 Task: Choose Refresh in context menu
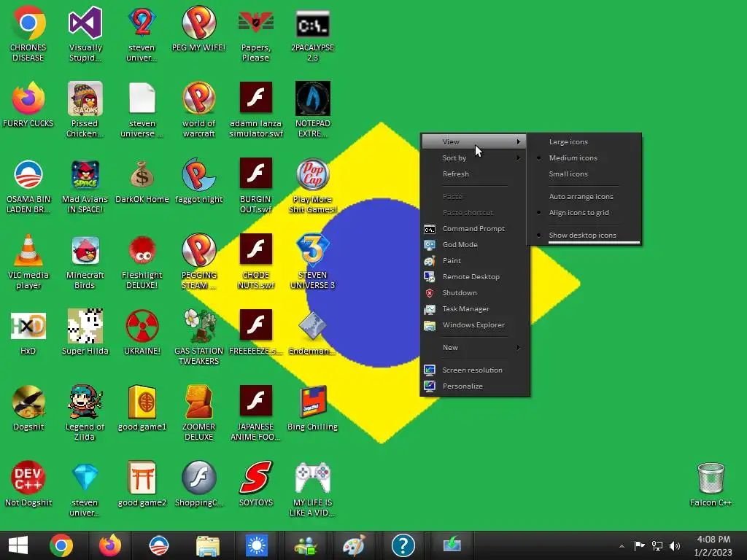(474, 174)
